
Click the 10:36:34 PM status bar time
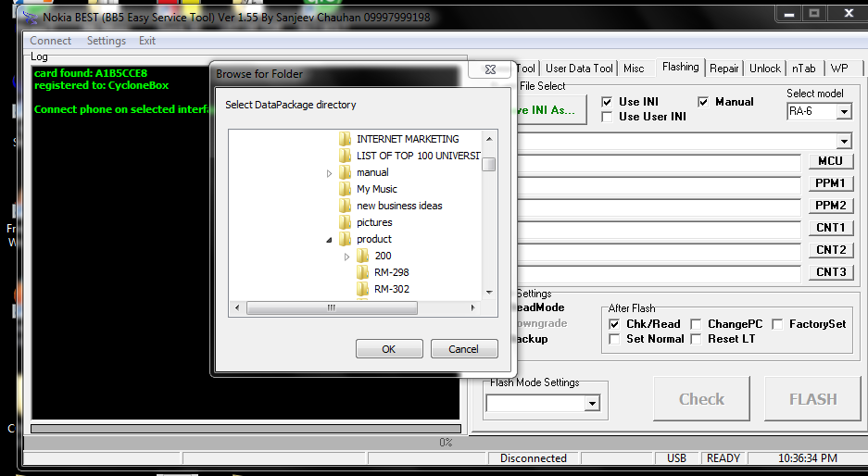808,457
